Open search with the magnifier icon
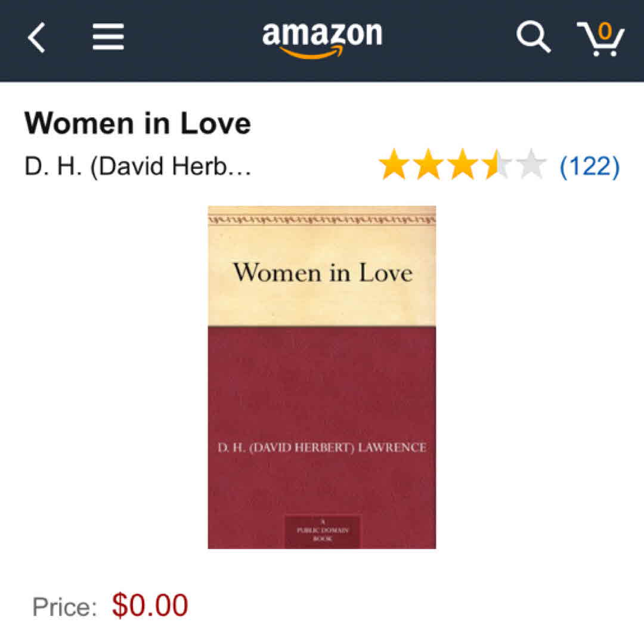The height and width of the screenshot is (644, 644). tap(533, 36)
